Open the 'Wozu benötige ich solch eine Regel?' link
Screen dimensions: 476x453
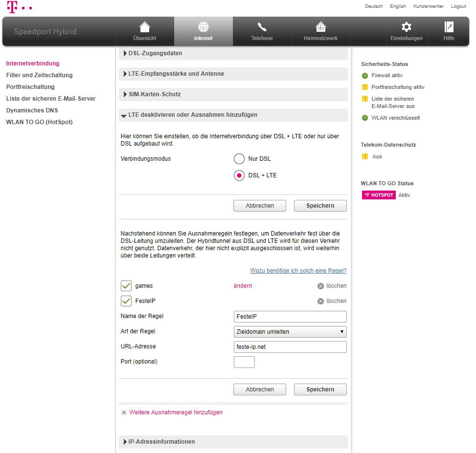[298, 271]
